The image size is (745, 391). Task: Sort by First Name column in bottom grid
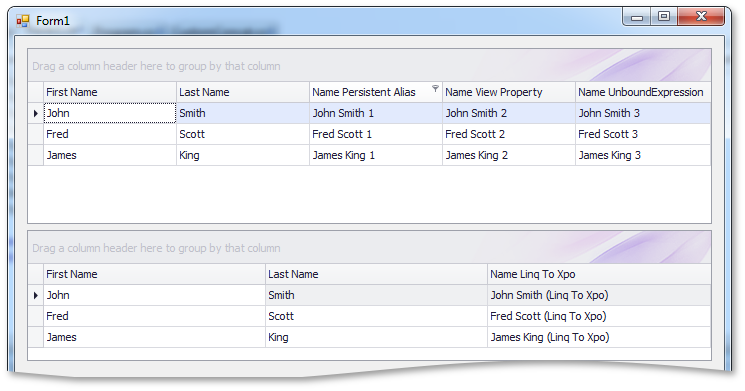click(154, 274)
